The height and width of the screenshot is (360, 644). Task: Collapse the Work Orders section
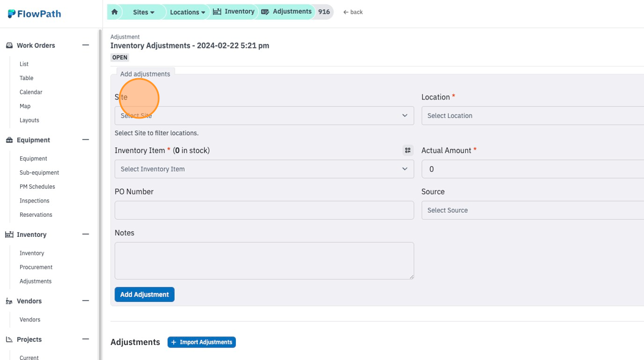pyautogui.click(x=86, y=45)
